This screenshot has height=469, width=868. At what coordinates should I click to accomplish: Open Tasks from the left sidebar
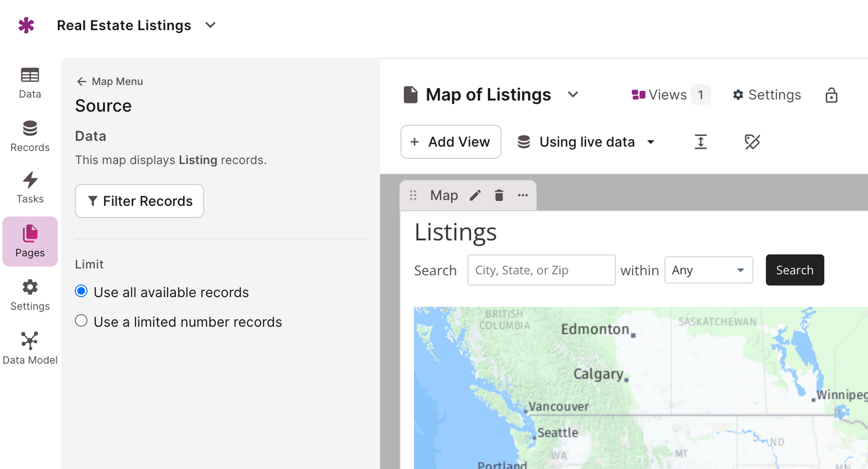coord(30,187)
